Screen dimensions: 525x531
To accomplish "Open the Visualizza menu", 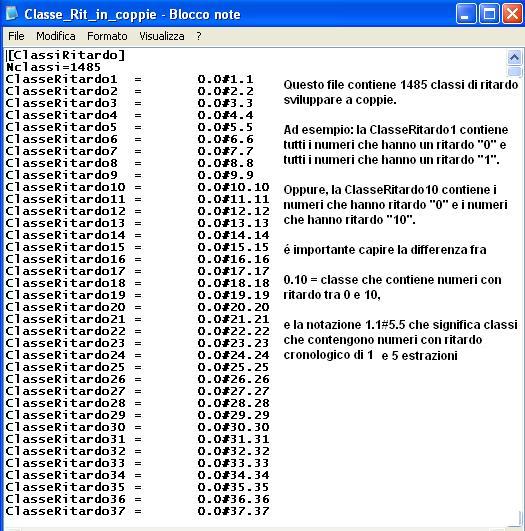I will [162, 36].
